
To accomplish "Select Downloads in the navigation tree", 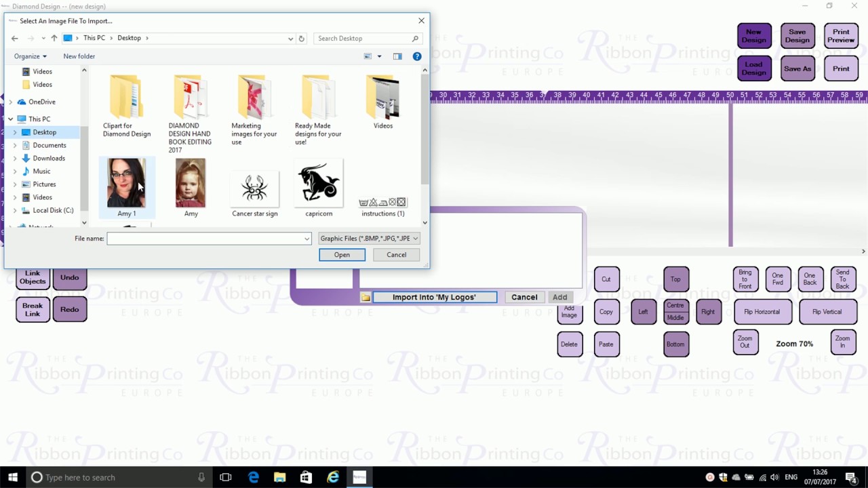I will pyautogui.click(x=49, y=158).
